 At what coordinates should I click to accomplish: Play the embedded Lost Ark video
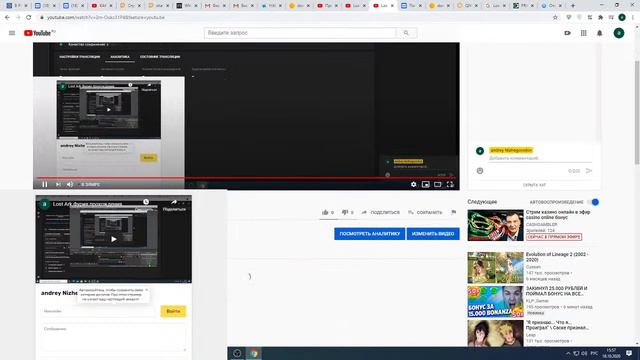coord(114,239)
